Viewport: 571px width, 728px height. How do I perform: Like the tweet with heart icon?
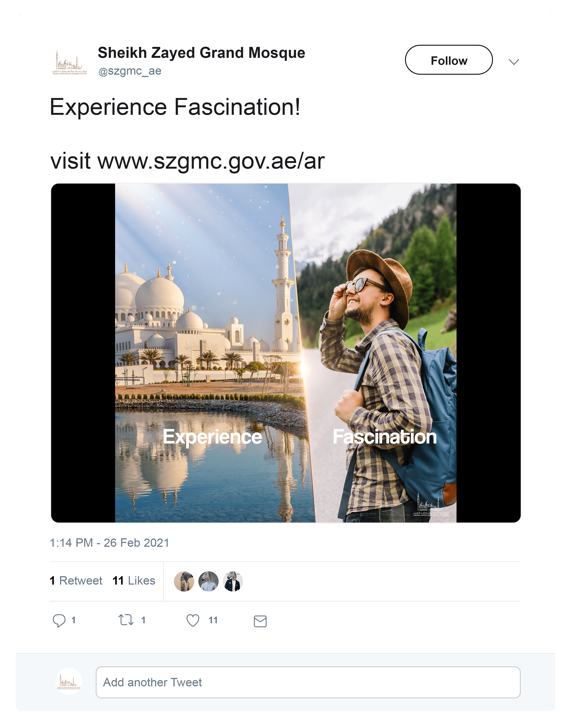[x=193, y=620]
